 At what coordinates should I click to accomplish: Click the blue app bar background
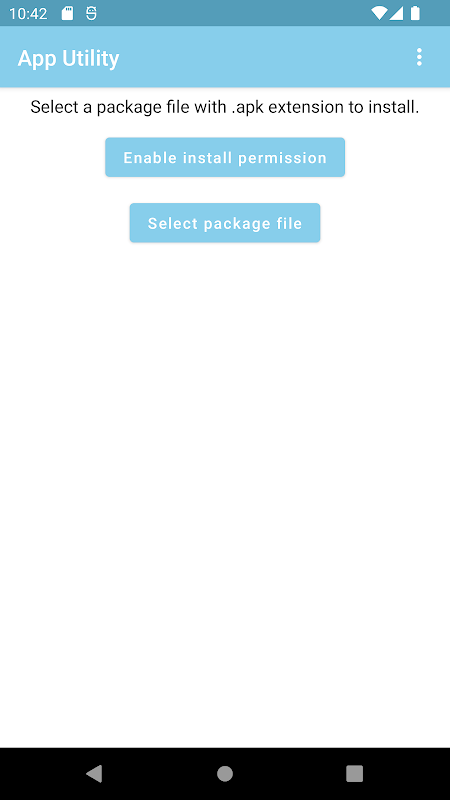pyautogui.click(x=255, y=57)
